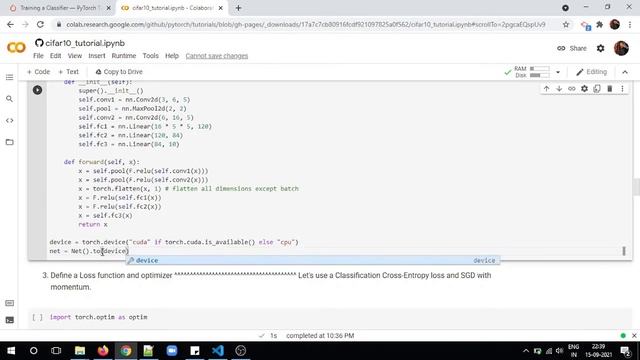Run the Net class code cell
This screenshot has width=640, height=360.
point(38,90)
